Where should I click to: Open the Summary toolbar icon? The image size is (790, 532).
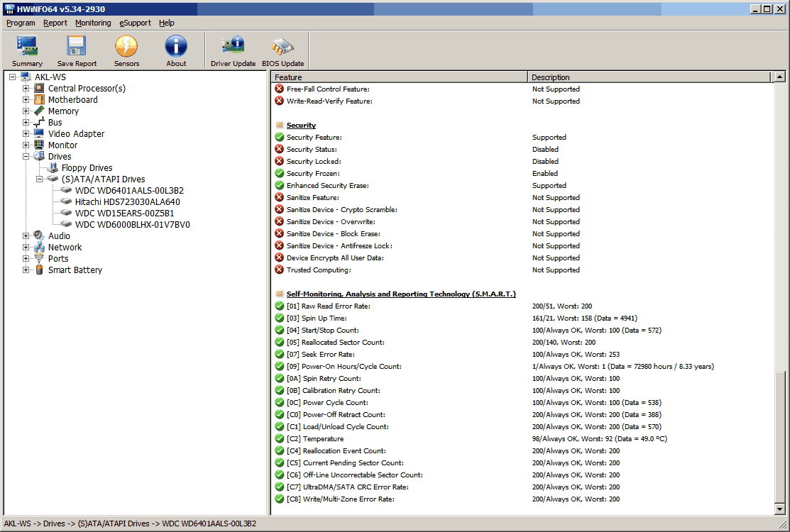(27, 46)
